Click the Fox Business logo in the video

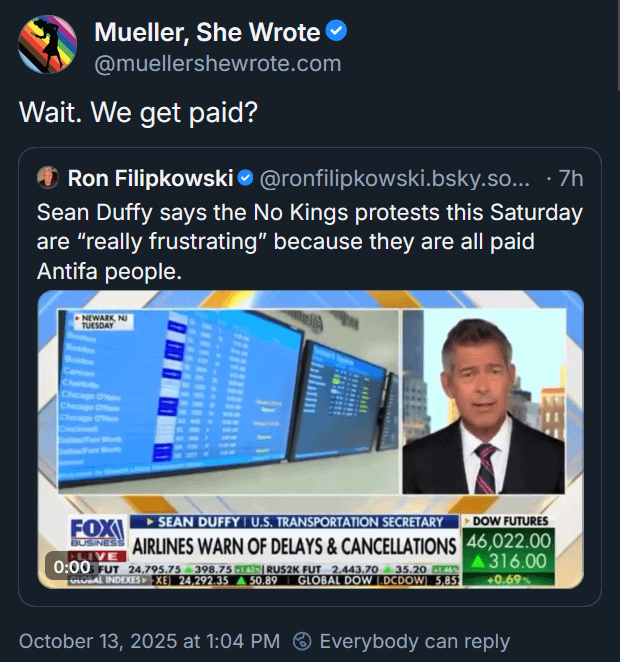tap(97, 530)
